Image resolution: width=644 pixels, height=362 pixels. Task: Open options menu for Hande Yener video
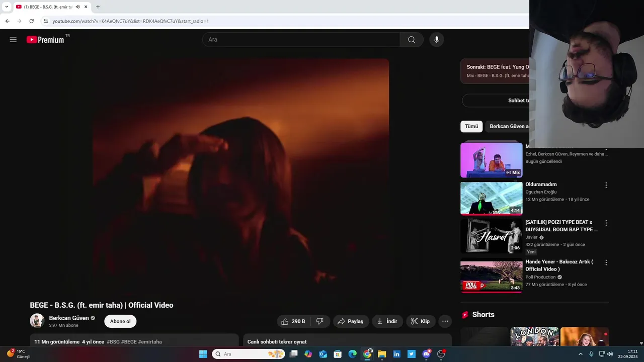coord(606,262)
